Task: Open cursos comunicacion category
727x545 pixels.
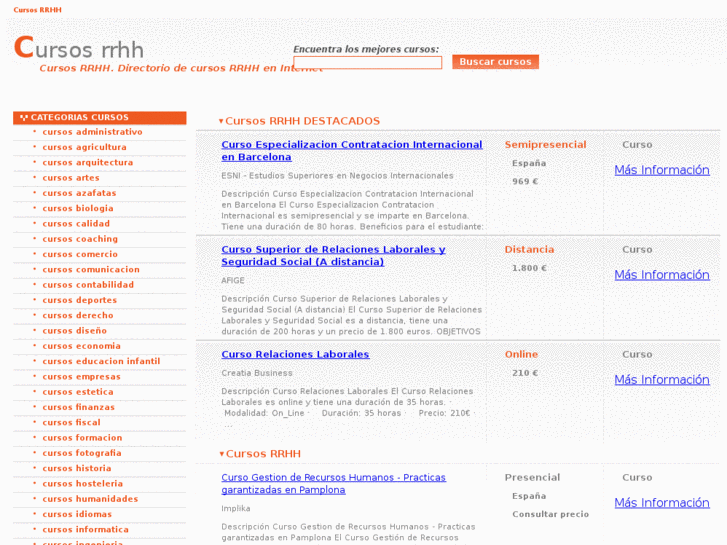Action: point(91,270)
